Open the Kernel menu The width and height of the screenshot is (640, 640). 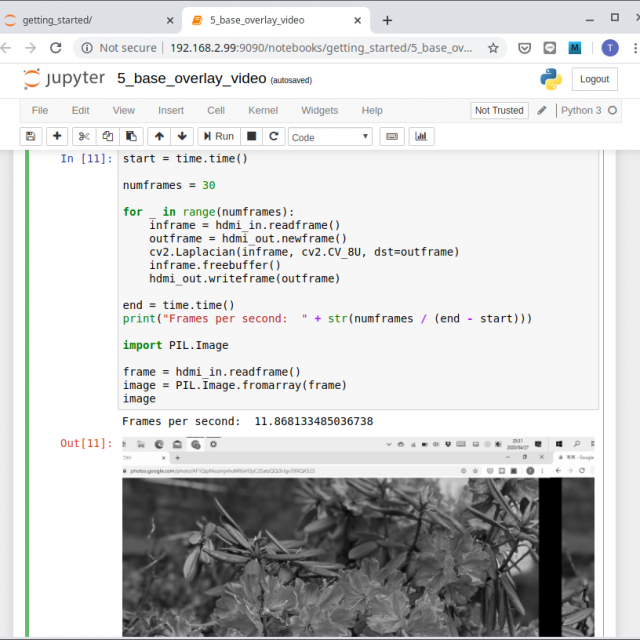pos(263,110)
